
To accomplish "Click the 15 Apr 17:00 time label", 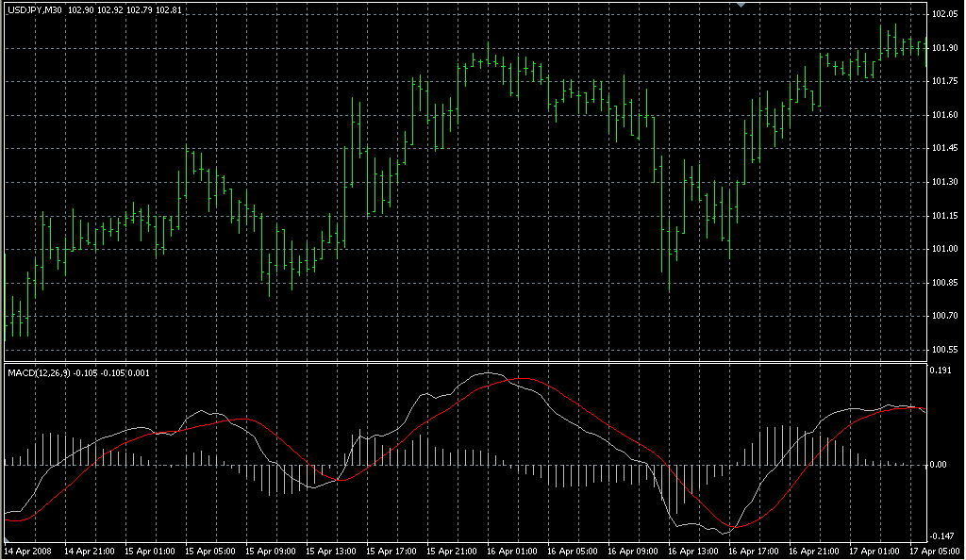I will point(391,551).
